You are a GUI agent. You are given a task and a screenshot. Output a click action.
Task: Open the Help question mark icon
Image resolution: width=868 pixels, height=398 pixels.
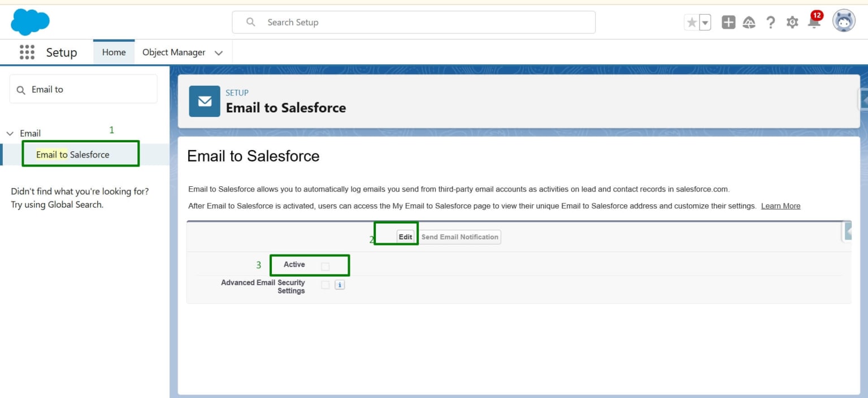pos(771,23)
